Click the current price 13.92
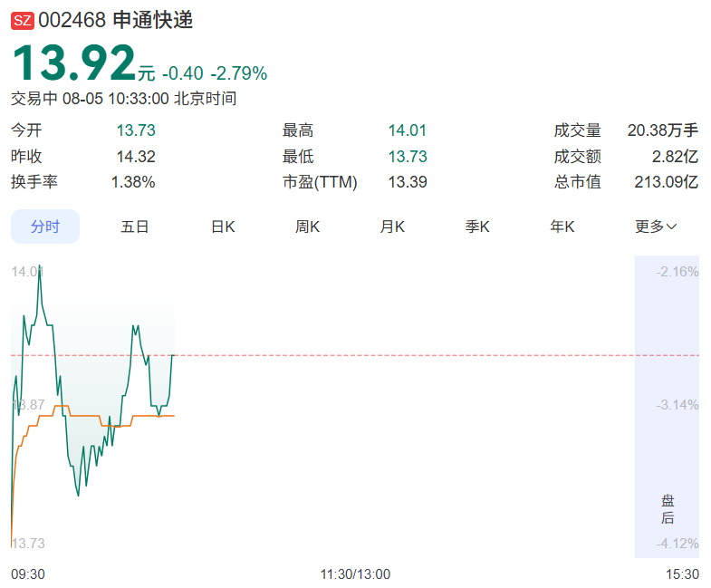Viewport: 711px width, 588px height. tap(74, 63)
